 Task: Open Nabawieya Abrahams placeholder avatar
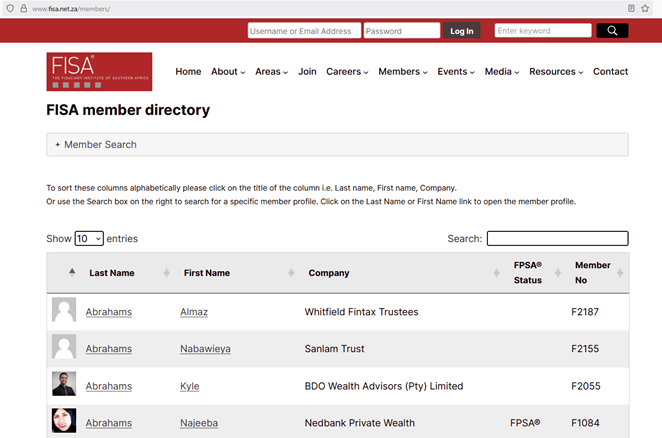click(64, 346)
